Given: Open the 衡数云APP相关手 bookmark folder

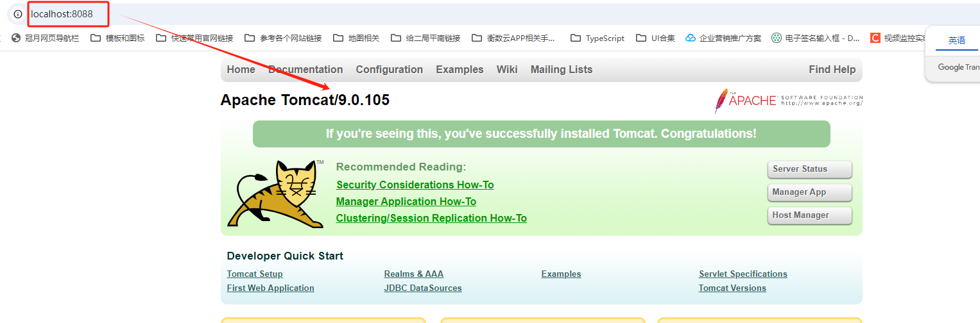Looking at the screenshot, I should [x=513, y=38].
